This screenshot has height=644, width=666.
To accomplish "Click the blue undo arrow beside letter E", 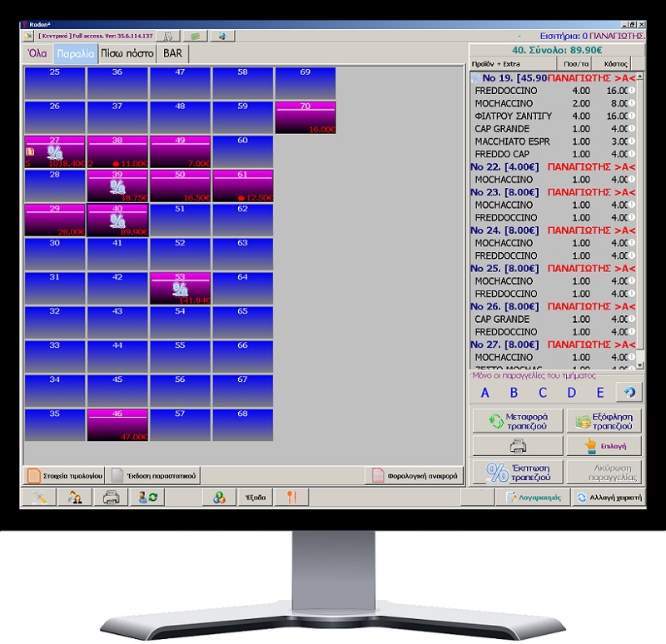I will 629,393.
